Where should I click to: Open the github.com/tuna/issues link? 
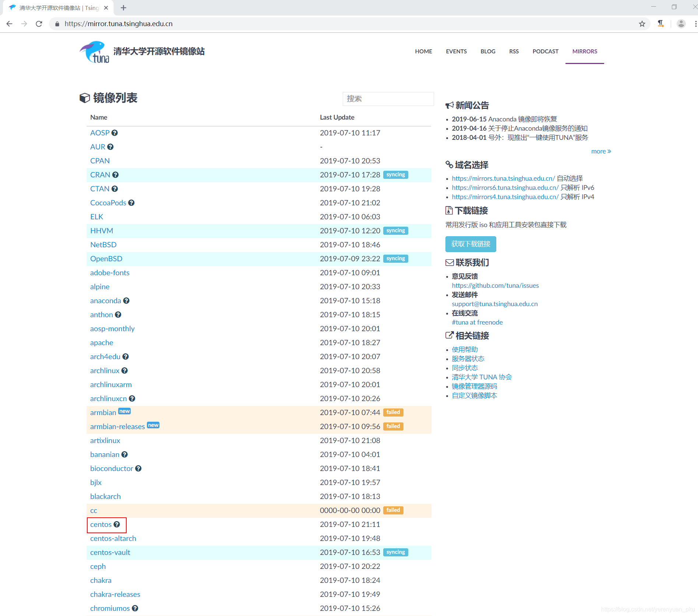(495, 286)
